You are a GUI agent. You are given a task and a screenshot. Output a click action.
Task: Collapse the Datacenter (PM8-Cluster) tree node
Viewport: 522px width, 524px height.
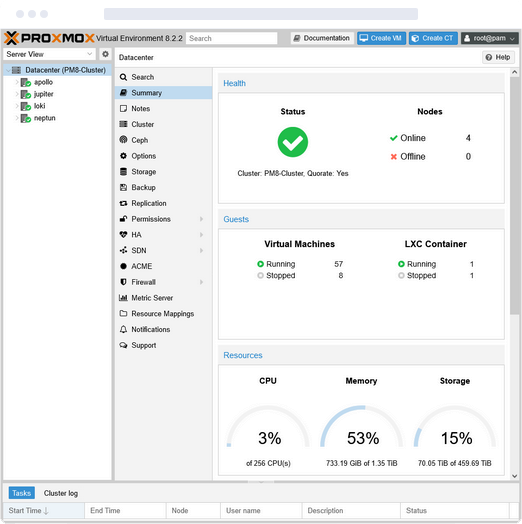coord(8,70)
